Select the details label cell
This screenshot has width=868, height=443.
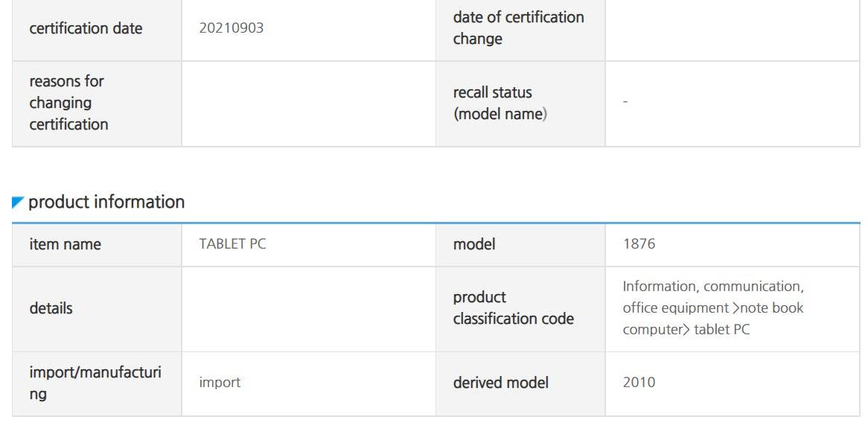(x=97, y=309)
